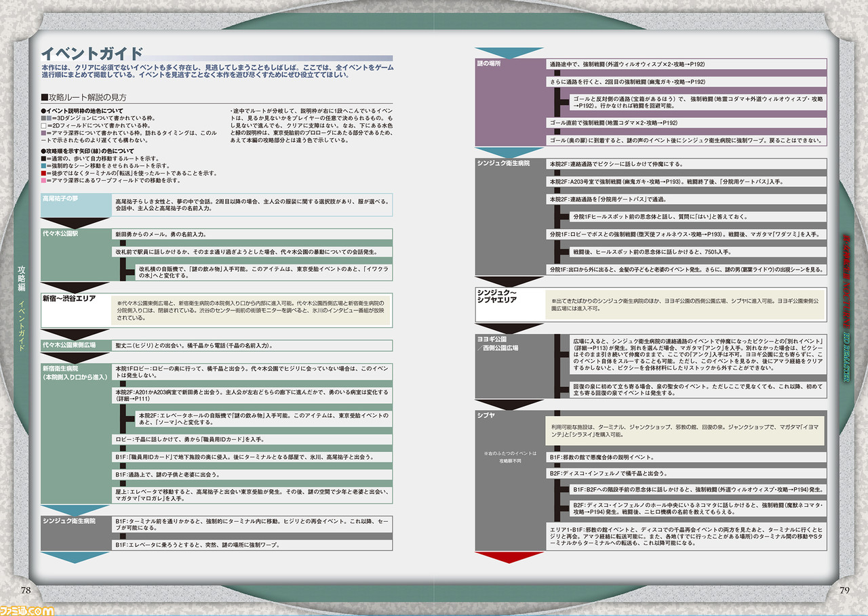Click the B1F:通路上で、謎の子供と老婆 row
Image resolution: width=868 pixels, height=616 pixels.
pyautogui.click(x=252, y=474)
